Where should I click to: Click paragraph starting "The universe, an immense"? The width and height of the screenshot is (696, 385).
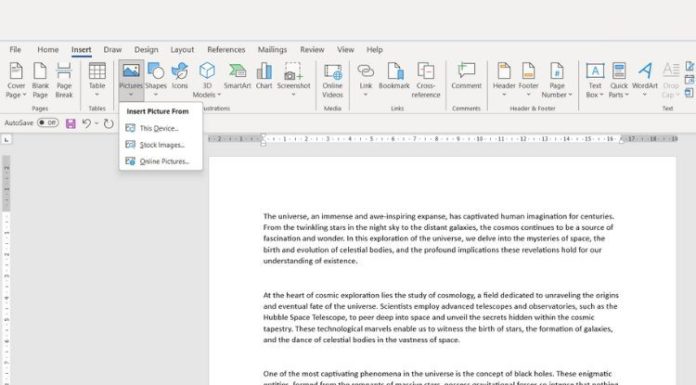(x=439, y=238)
